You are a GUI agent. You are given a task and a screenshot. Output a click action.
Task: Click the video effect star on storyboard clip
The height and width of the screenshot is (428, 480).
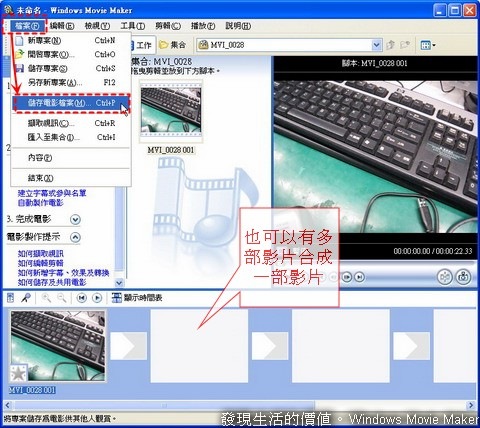click(18, 373)
